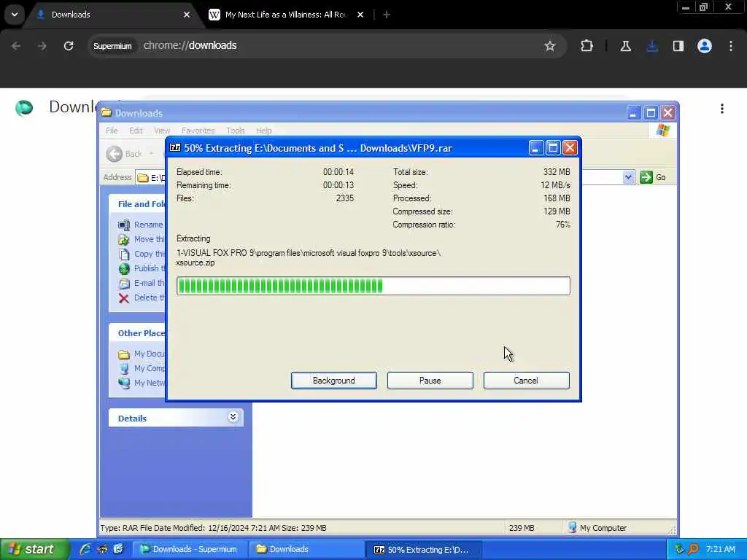Click the extraction progress bar
The image size is (747, 560).
[x=373, y=286]
